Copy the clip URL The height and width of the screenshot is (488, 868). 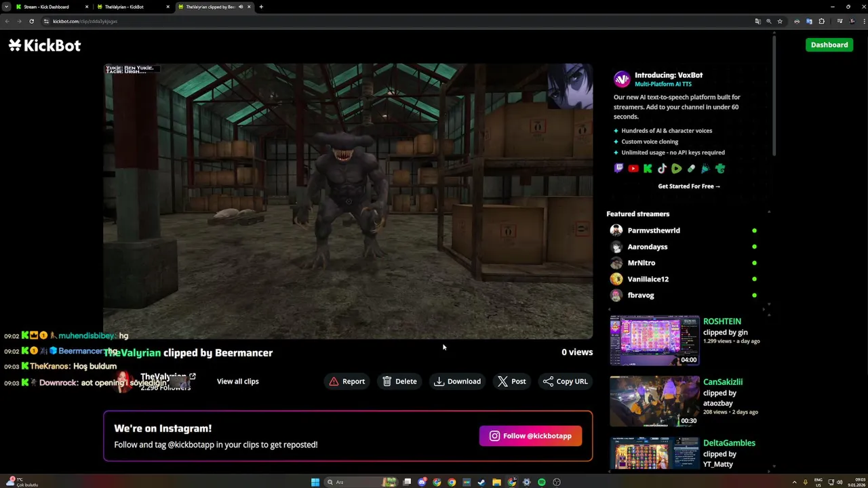coord(566,382)
